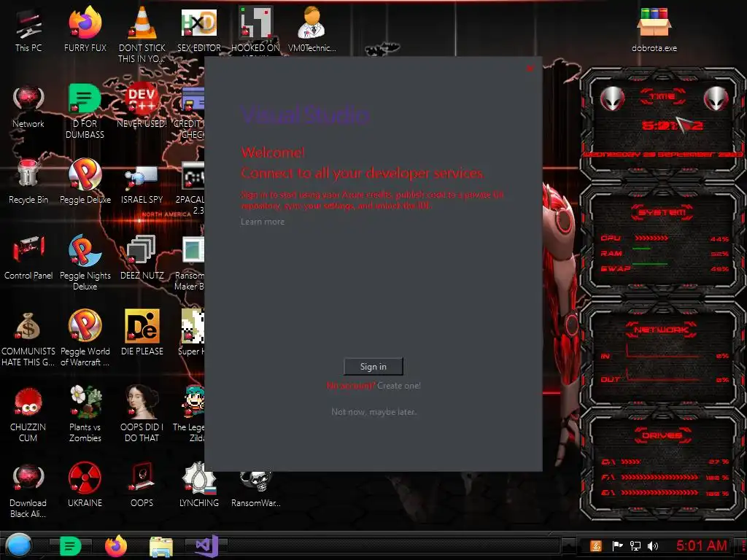
Task: Click the Action Center flag tray icon
Action: 617,545
